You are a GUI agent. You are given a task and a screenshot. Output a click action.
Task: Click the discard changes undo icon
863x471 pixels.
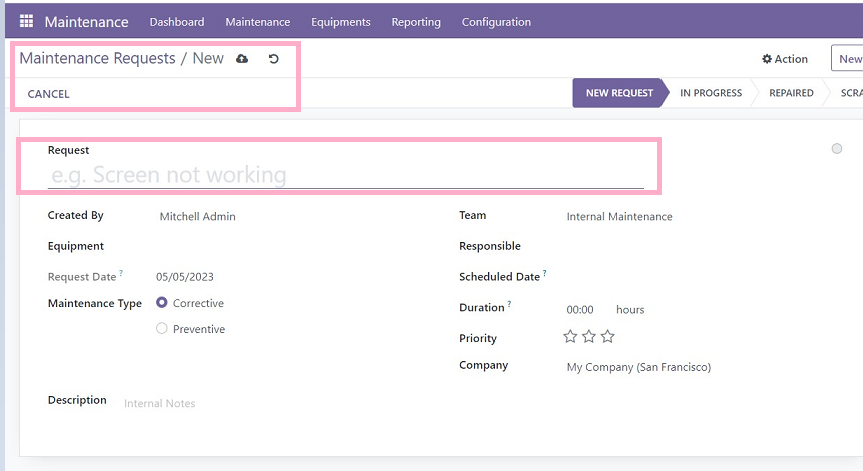[x=274, y=59]
